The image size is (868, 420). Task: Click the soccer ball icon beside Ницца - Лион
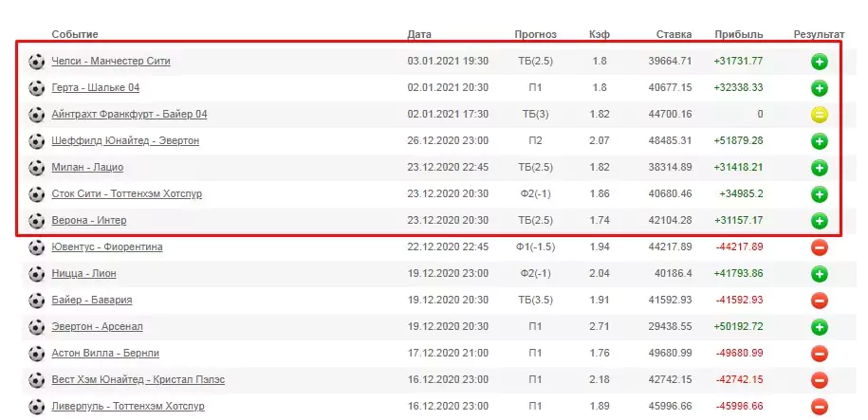pos(37,274)
